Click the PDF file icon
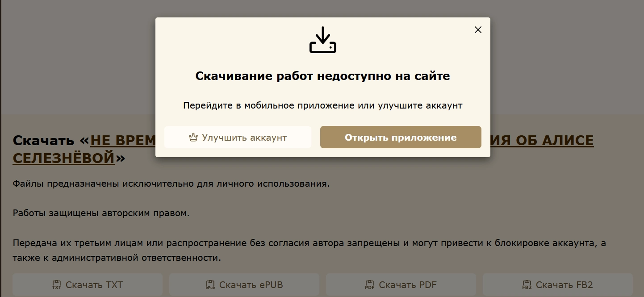Viewport: 644px width, 297px height. click(x=370, y=285)
